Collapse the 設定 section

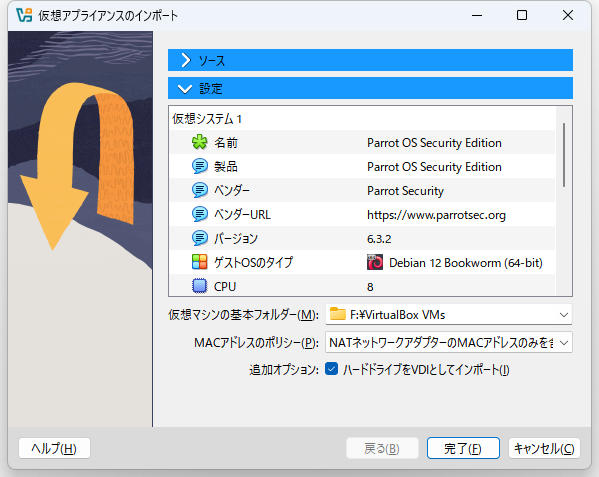(370, 88)
